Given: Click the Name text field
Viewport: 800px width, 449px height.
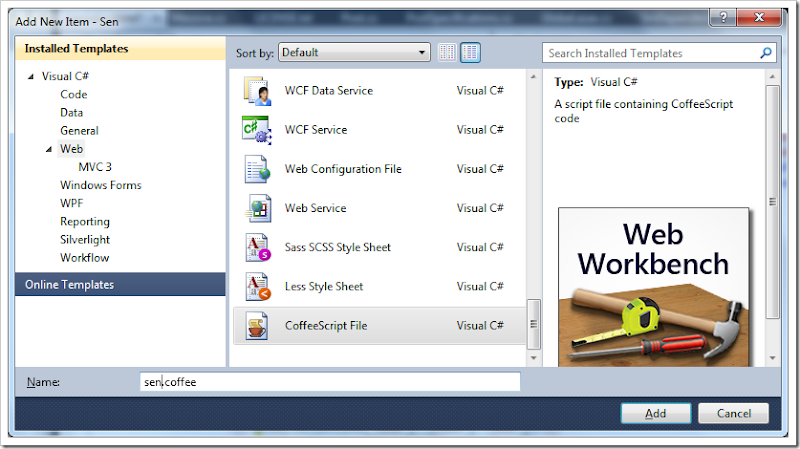Looking at the screenshot, I should tap(330, 382).
